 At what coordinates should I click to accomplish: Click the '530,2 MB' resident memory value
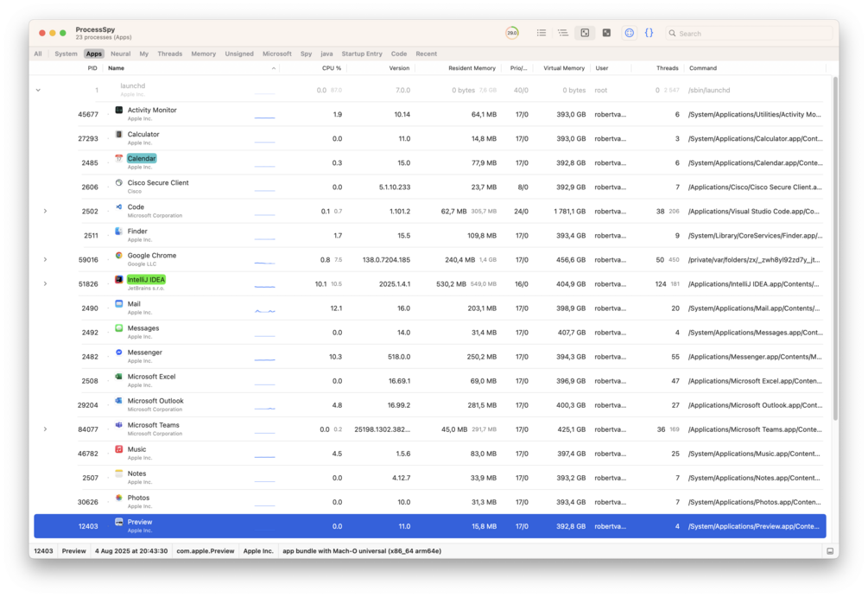tap(451, 284)
